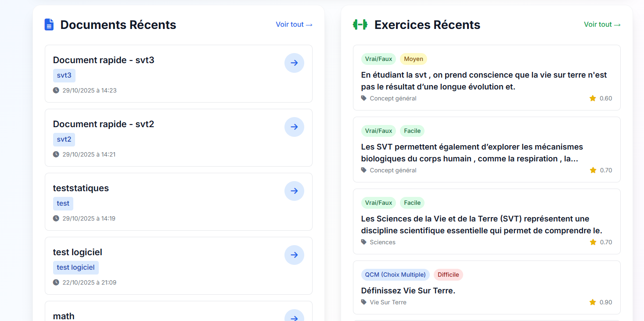Screen dimensions: 644x321
Task: Click the Sciences topic label
Action: pos(383,242)
